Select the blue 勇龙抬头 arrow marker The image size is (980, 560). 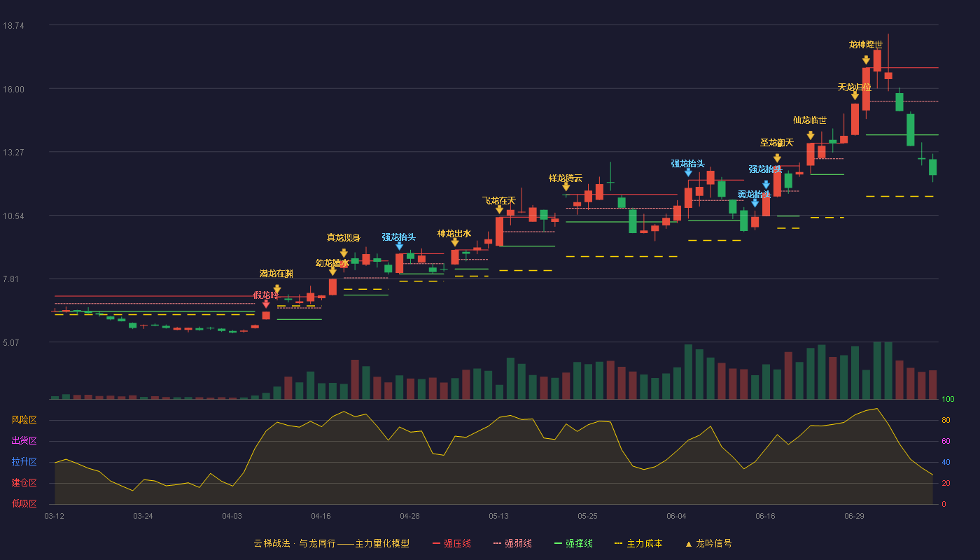coord(755,203)
